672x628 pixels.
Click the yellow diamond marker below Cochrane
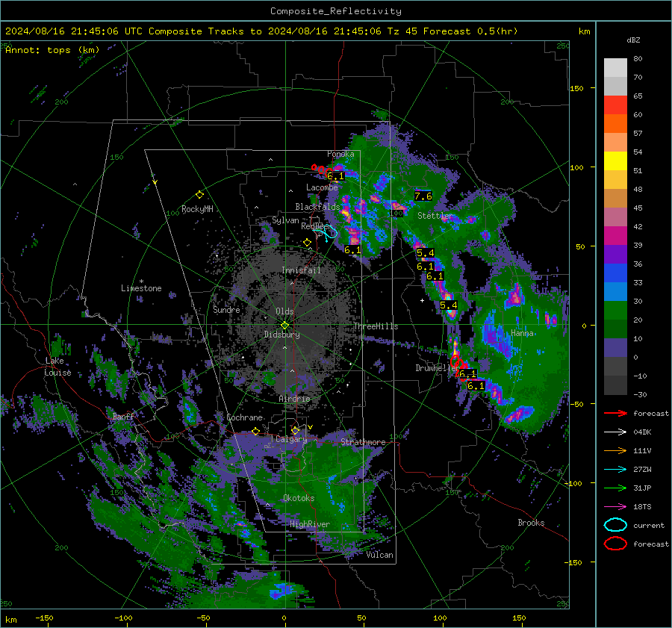click(256, 431)
